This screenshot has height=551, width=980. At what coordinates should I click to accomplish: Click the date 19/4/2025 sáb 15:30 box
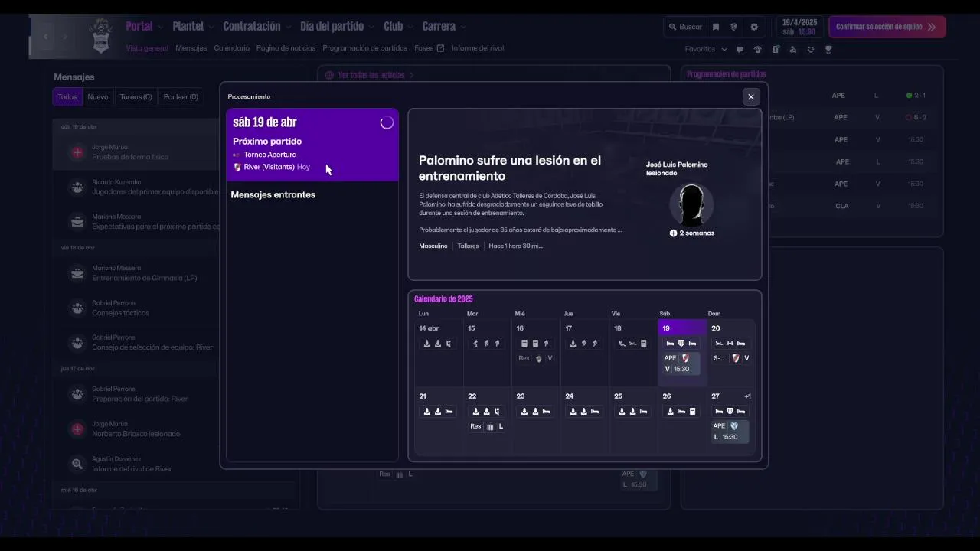click(x=799, y=27)
